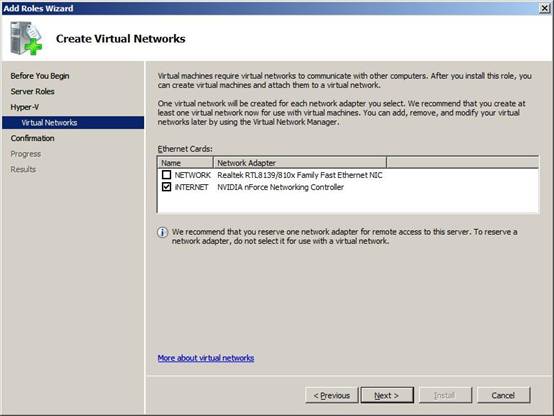Go to the Server Roles step
Image resolution: width=554 pixels, height=416 pixels.
pos(33,92)
